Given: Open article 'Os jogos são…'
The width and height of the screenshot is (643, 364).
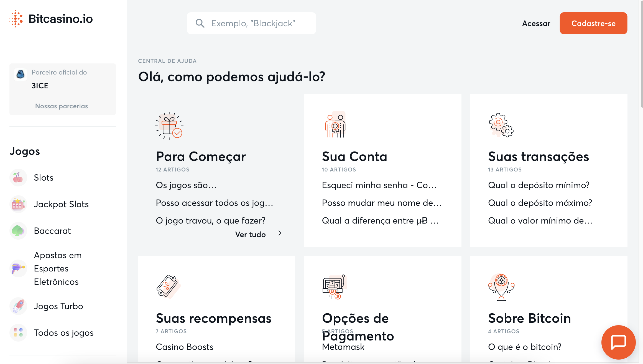Looking at the screenshot, I should [x=186, y=185].
